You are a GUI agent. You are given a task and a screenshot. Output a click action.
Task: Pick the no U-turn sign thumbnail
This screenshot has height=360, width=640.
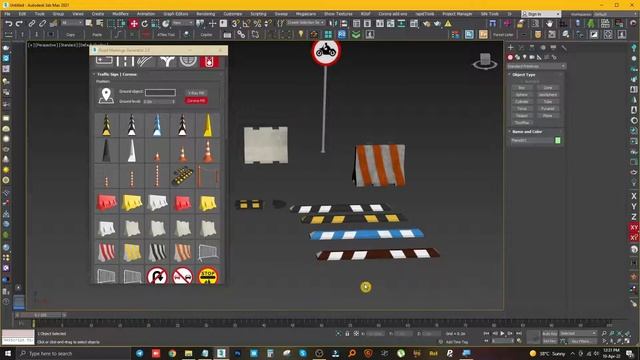pos(157,276)
